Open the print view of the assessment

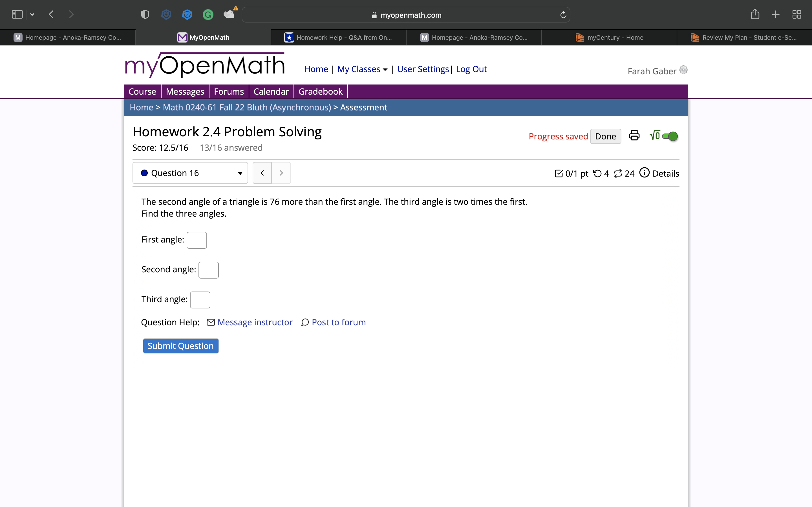[x=634, y=136]
